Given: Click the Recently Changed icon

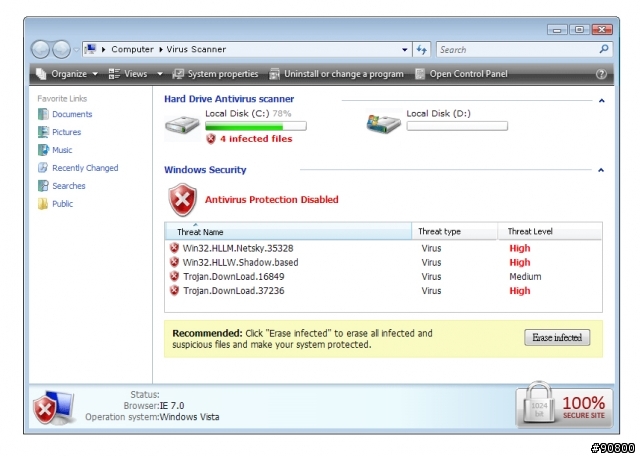Looking at the screenshot, I should pyautogui.click(x=43, y=168).
